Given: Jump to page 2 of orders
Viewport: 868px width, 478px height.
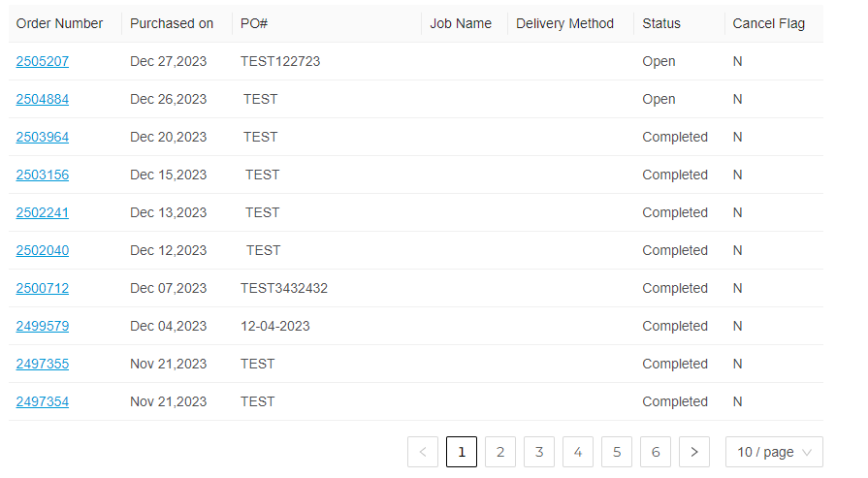Looking at the screenshot, I should [x=500, y=452].
